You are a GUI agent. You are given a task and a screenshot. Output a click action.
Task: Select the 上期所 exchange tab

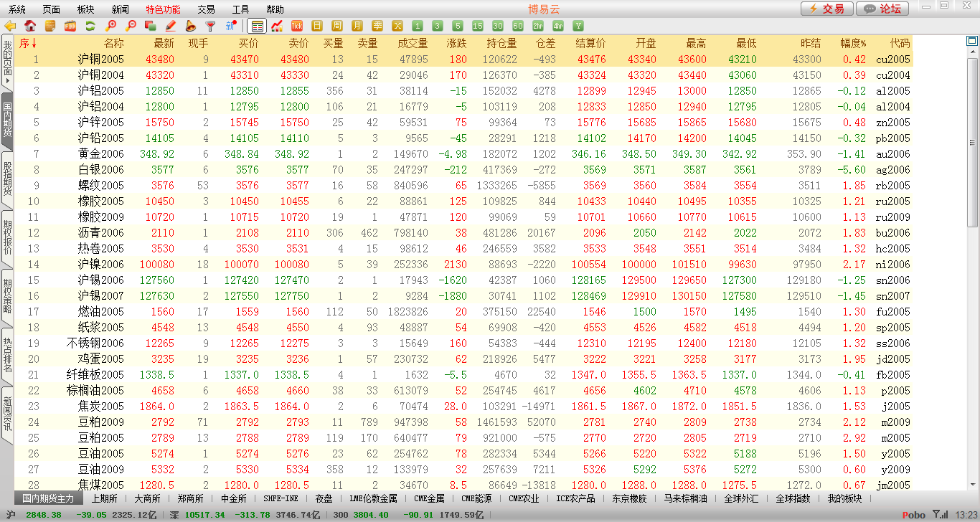104,498
